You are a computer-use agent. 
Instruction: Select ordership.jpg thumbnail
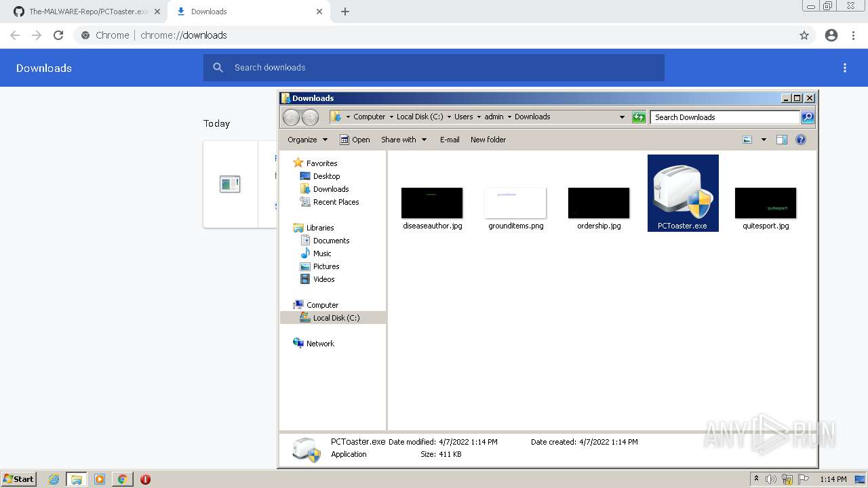[599, 203]
